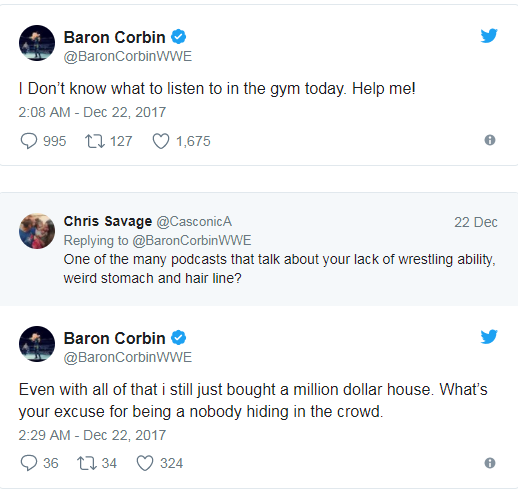
Task: Open replies via the 995 comment icon
Action: pos(29,141)
